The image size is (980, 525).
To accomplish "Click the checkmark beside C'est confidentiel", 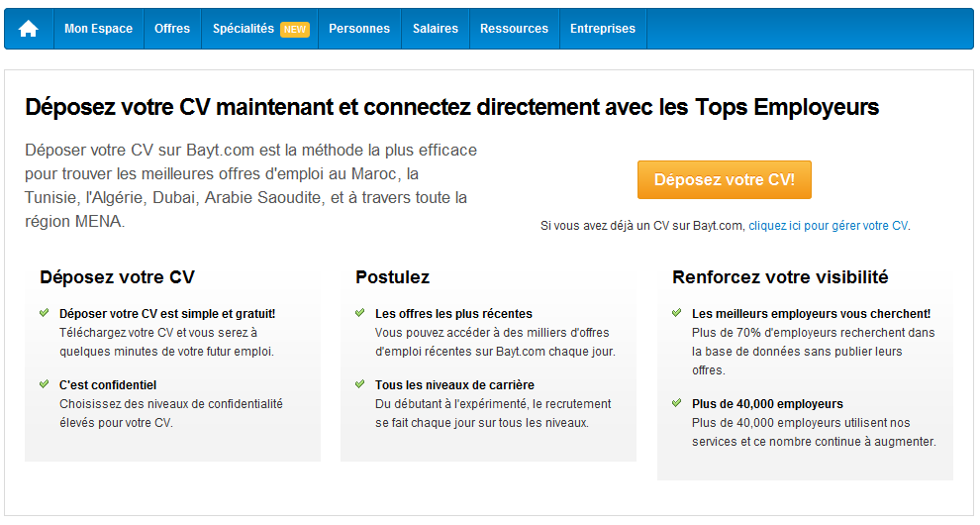I will (x=44, y=384).
